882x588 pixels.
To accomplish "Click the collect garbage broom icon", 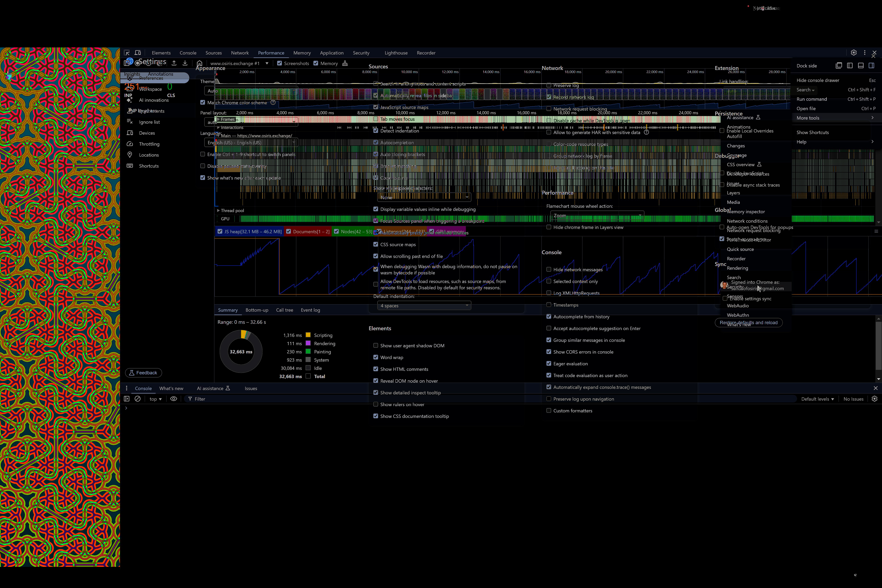I will pos(345,63).
